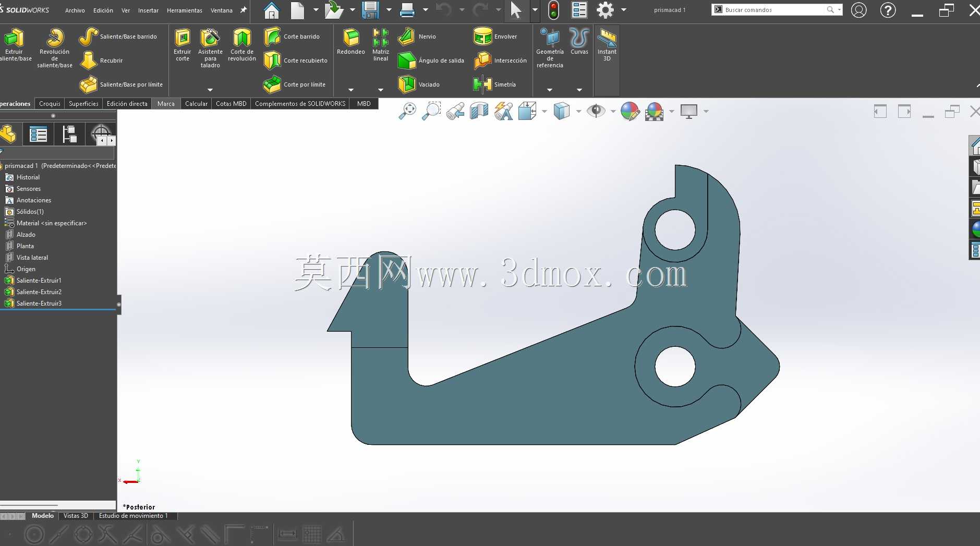Open the Insertar menu

(148, 10)
